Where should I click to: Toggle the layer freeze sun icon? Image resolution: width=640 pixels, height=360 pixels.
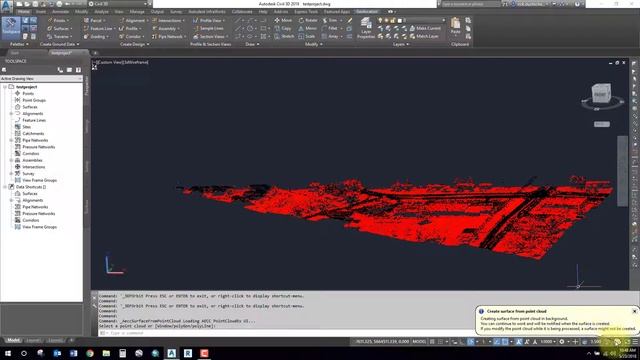(387, 20)
